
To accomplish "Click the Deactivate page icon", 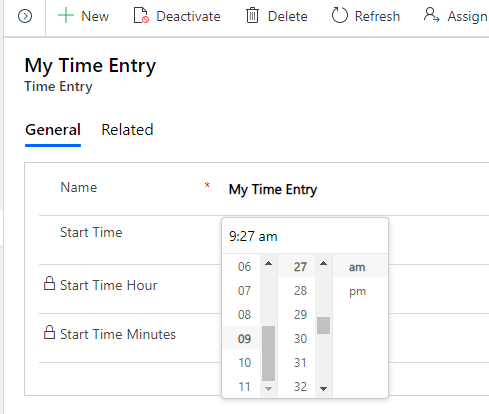I will [141, 16].
